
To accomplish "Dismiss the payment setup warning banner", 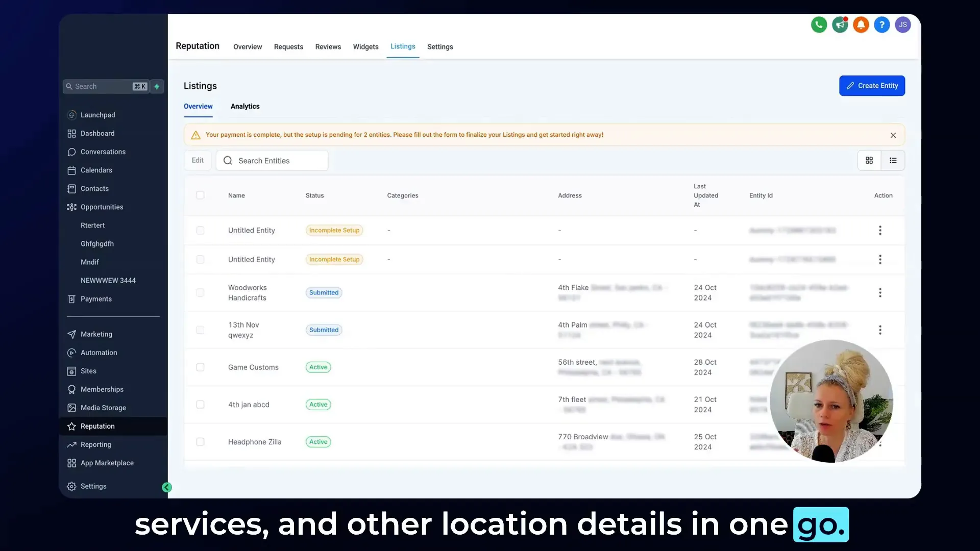I will point(893,135).
